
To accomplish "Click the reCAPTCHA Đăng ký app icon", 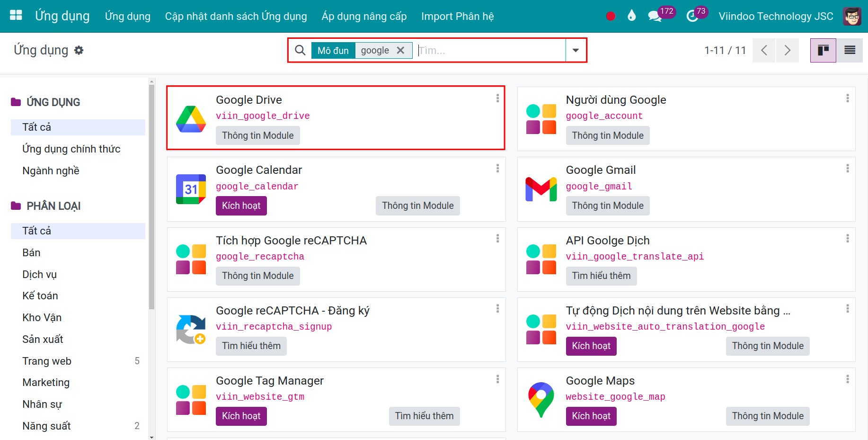I will click(x=191, y=330).
